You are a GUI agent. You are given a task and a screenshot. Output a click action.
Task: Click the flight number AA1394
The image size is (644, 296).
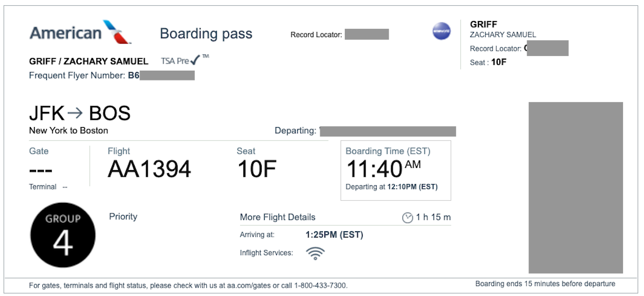pos(149,169)
